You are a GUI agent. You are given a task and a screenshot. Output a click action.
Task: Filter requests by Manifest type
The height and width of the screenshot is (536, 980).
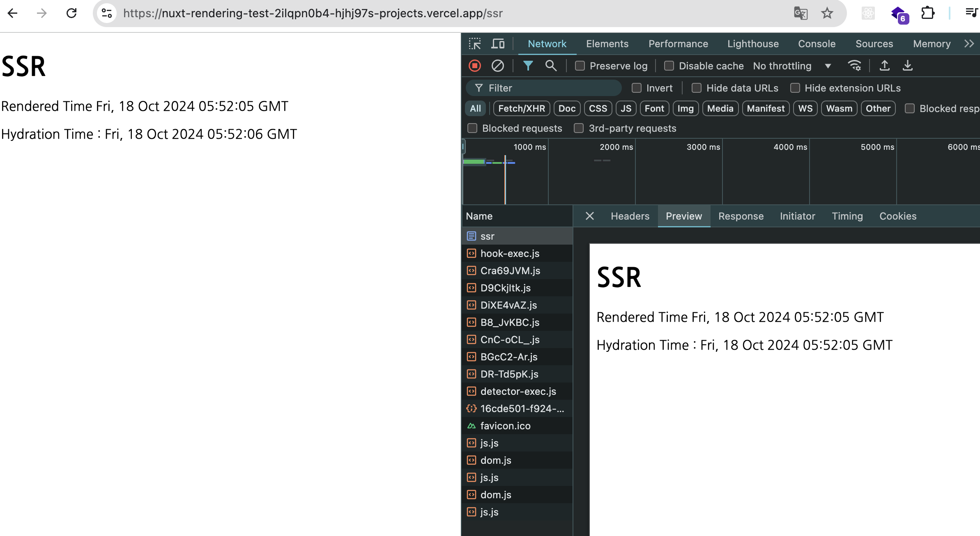[x=766, y=108]
